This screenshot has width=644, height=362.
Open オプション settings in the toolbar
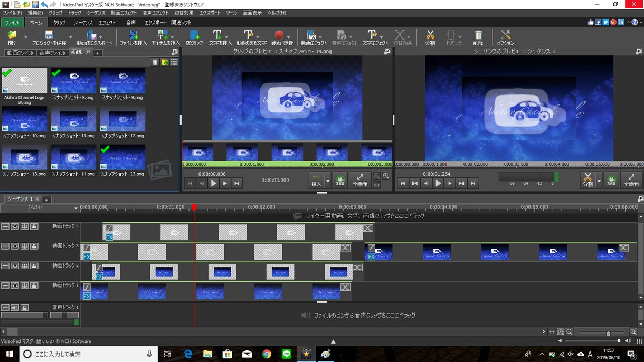[505, 37]
